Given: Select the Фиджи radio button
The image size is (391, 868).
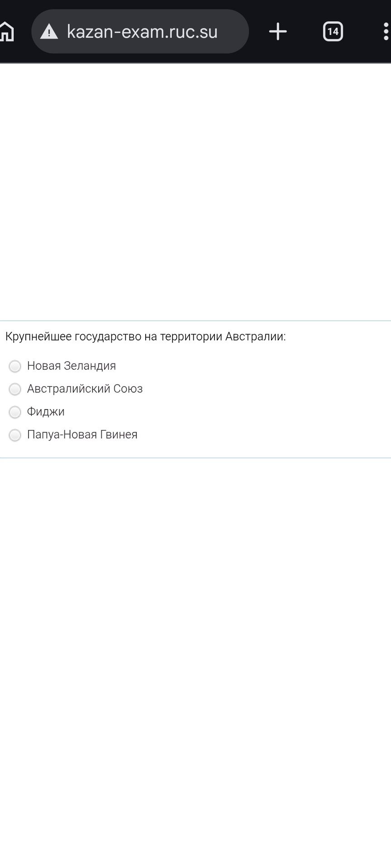Looking at the screenshot, I should point(15,412).
